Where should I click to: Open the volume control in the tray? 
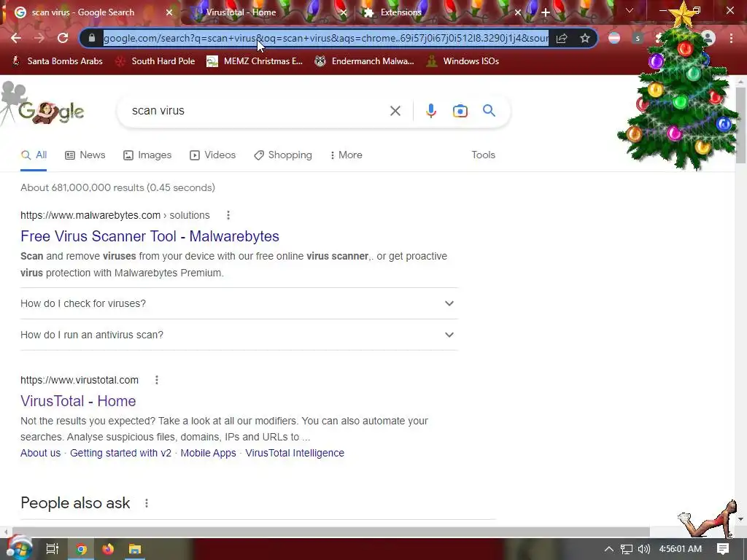[643, 549]
